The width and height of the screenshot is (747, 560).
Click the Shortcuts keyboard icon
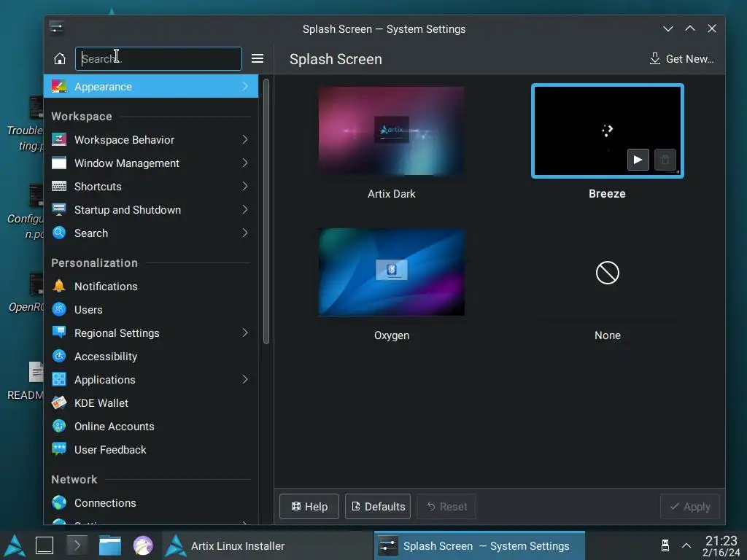(59, 186)
